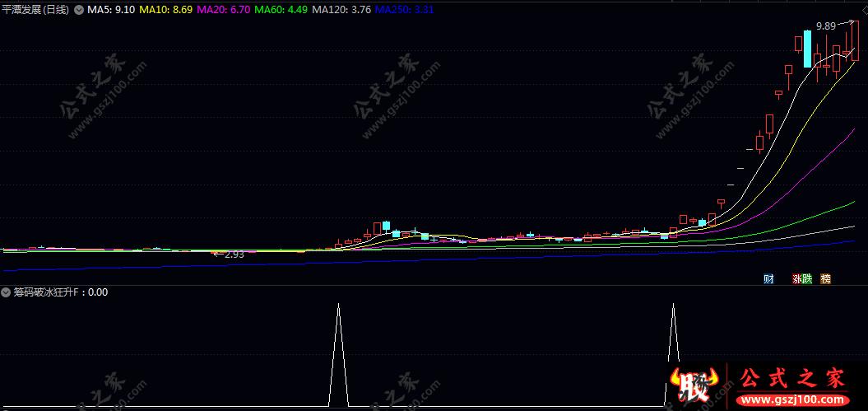Click the magenta MA20: 6.70 label
The image size is (868, 411).
click(223, 9)
